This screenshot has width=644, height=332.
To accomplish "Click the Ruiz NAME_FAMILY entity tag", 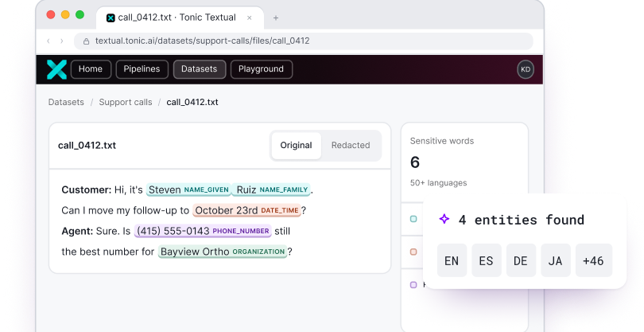I will [x=272, y=189].
